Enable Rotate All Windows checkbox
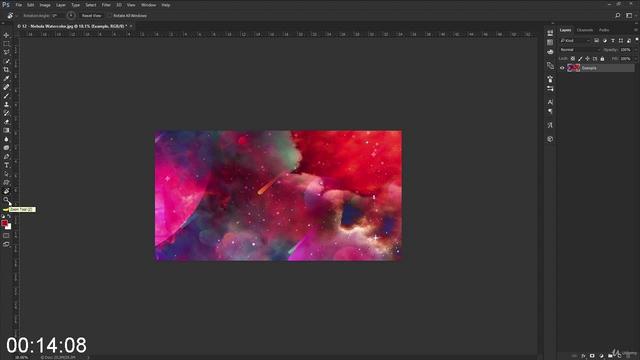 [x=110, y=16]
